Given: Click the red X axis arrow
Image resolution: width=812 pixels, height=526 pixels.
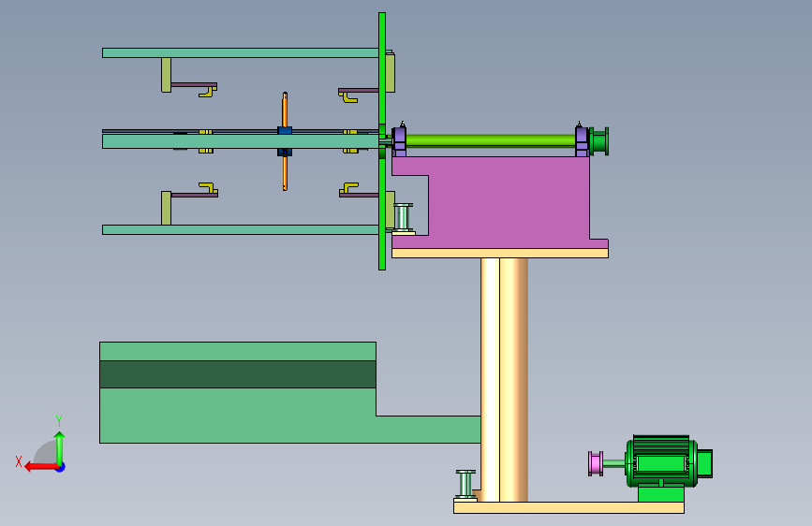Looking at the screenshot, I should tap(42, 467).
